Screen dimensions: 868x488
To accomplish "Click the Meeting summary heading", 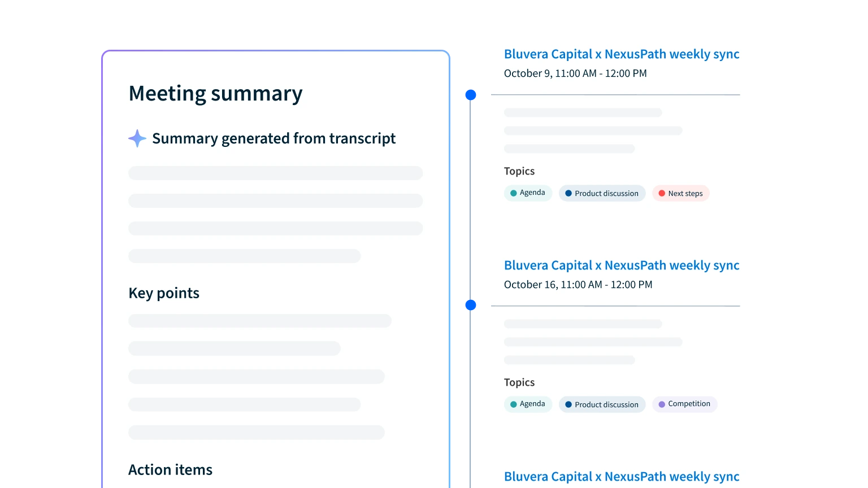I will tap(215, 94).
